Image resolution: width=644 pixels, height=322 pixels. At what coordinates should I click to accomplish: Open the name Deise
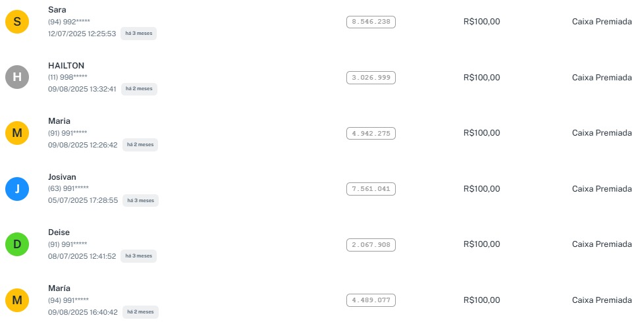59,232
